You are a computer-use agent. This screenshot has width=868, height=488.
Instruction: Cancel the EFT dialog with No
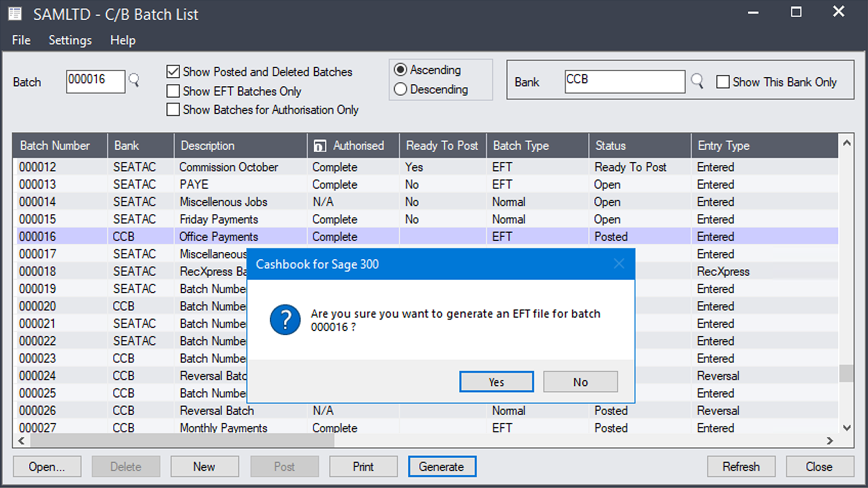(x=580, y=382)
